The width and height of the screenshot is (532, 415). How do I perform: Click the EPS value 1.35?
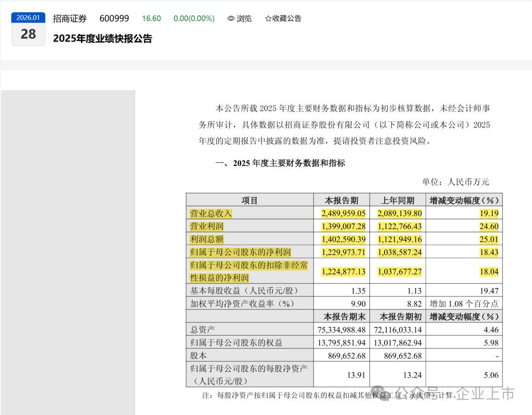(358, 290)
